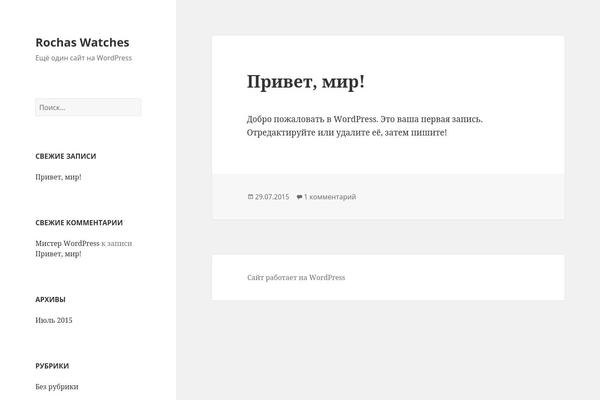Viewport: 600px width, 400px height.
Task: Click the comment bubble icon
Action: pyautogui.click(x=299, y=197)
